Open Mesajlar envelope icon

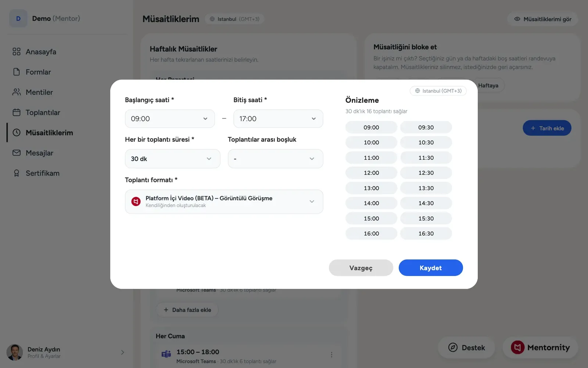point(17,153)
